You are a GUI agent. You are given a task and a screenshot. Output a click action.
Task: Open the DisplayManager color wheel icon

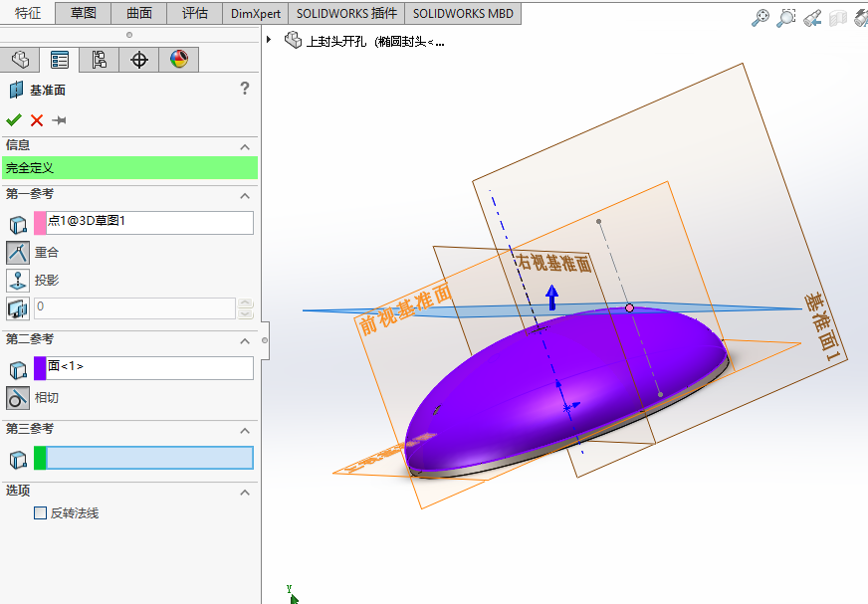point(179,60)
